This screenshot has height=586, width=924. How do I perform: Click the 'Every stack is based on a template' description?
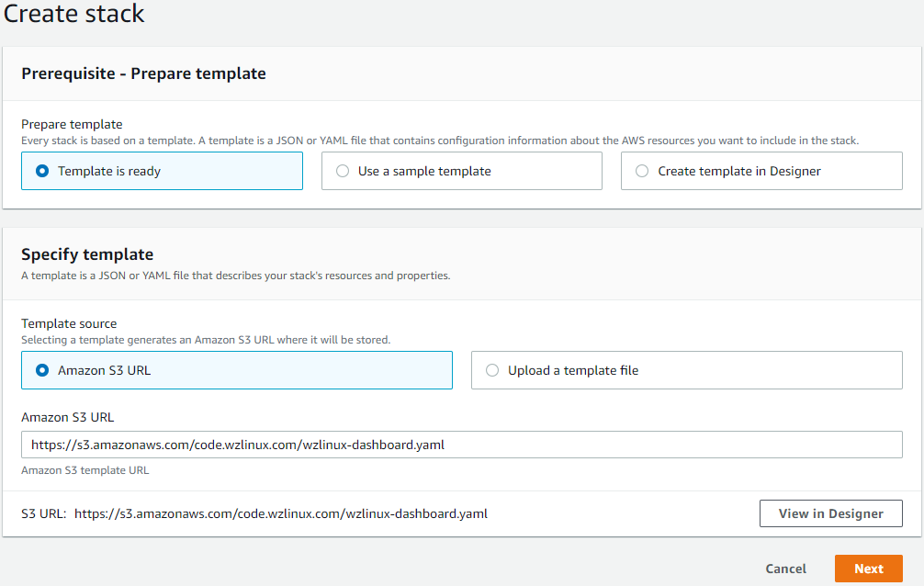pyautogui.click(x=440, y=141)
